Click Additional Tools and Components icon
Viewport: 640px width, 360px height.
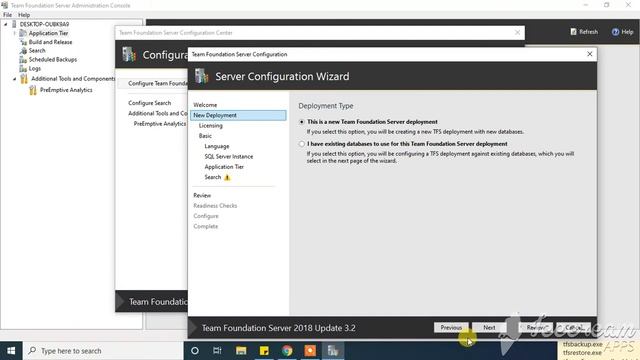click(24, 78)
